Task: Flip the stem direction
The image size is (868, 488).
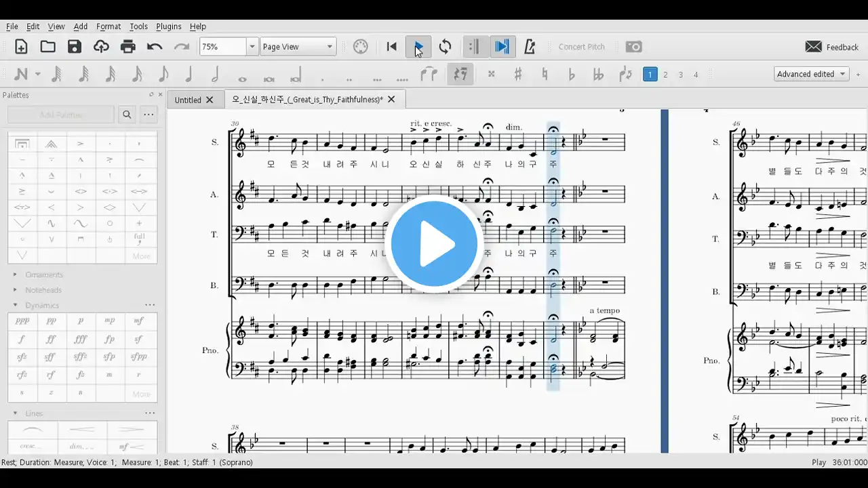Action: point(625,74)
